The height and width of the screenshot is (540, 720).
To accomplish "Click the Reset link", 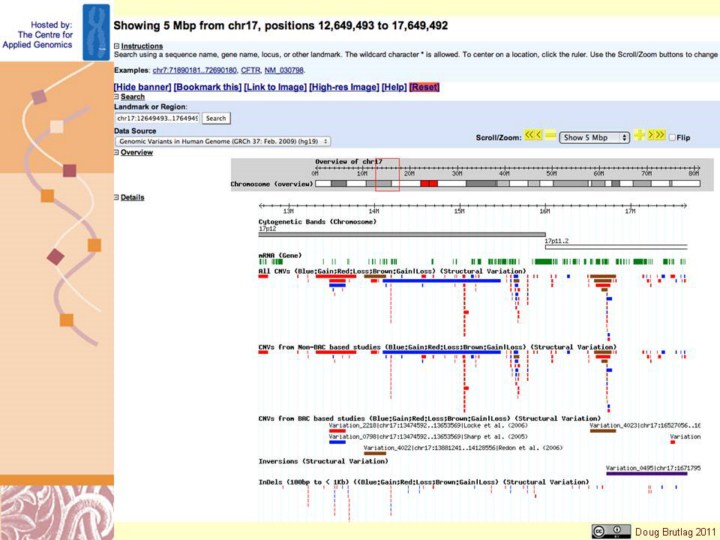I will point(424,87).
